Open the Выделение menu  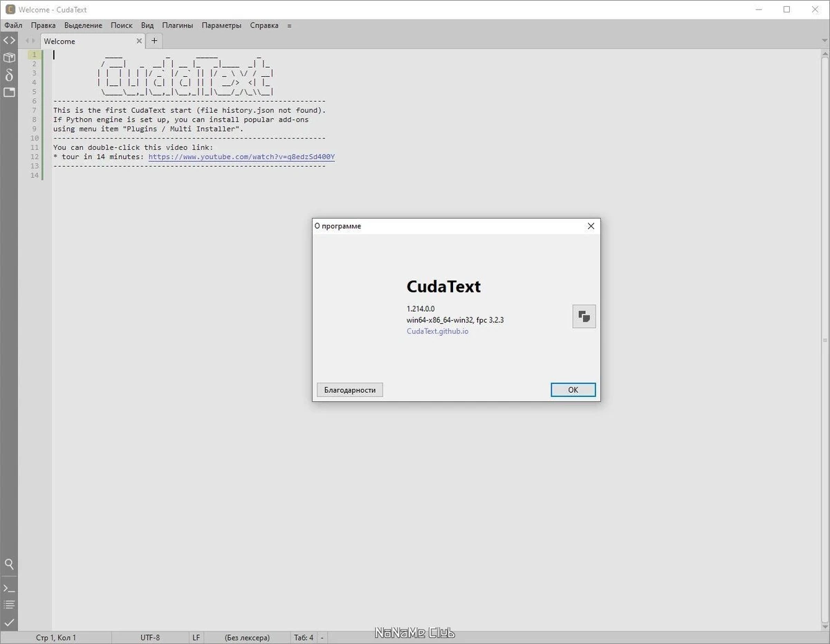pyautogui.click(x=83, y=25)
